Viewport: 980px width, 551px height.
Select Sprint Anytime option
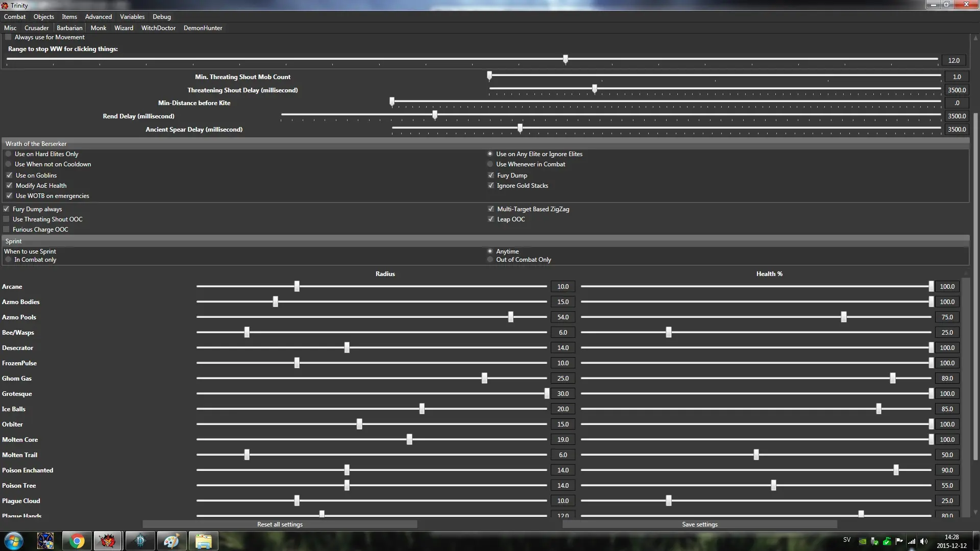click(490, 252)
